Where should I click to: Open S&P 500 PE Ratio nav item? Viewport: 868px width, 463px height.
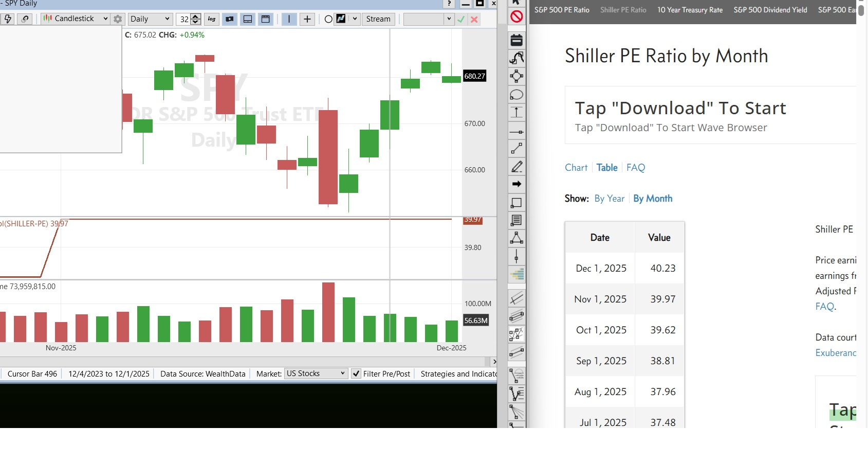coord(562,10)
